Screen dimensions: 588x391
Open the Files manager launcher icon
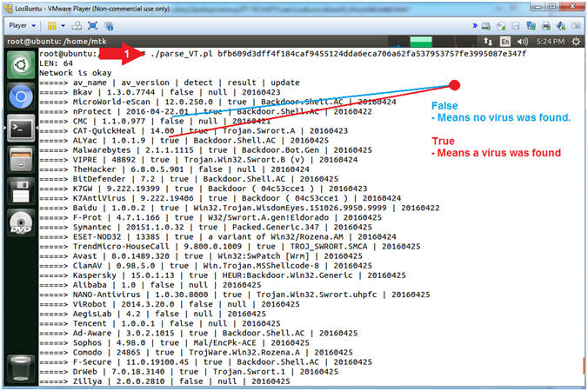pyautogui.click(x=21, y=160)
